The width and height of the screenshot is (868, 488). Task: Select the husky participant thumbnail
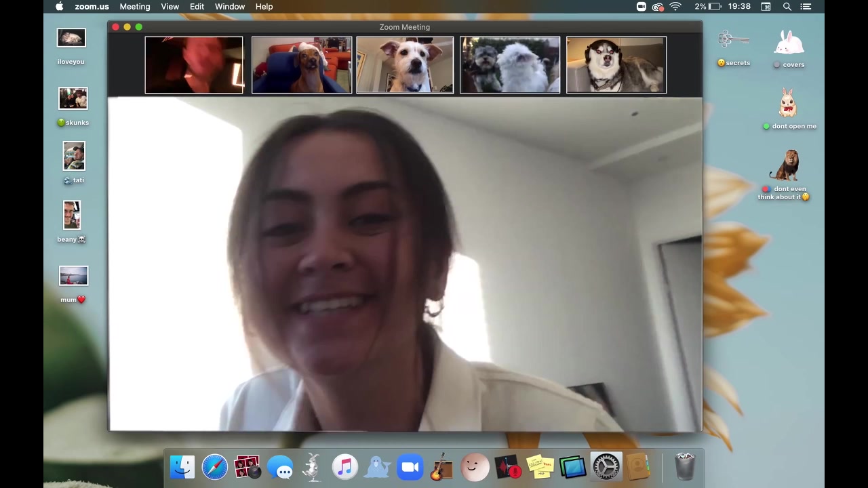[x=616, y=65]
